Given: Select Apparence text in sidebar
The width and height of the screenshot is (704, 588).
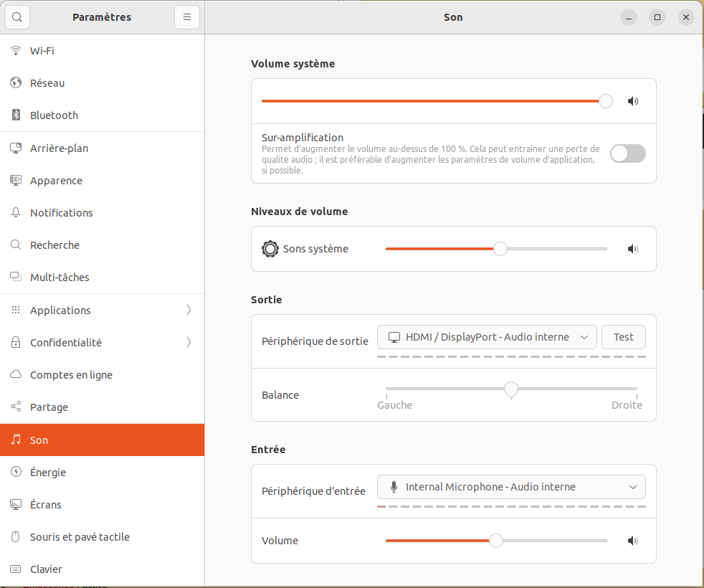Looking at the screenshot, I should (x=56, y=181).
